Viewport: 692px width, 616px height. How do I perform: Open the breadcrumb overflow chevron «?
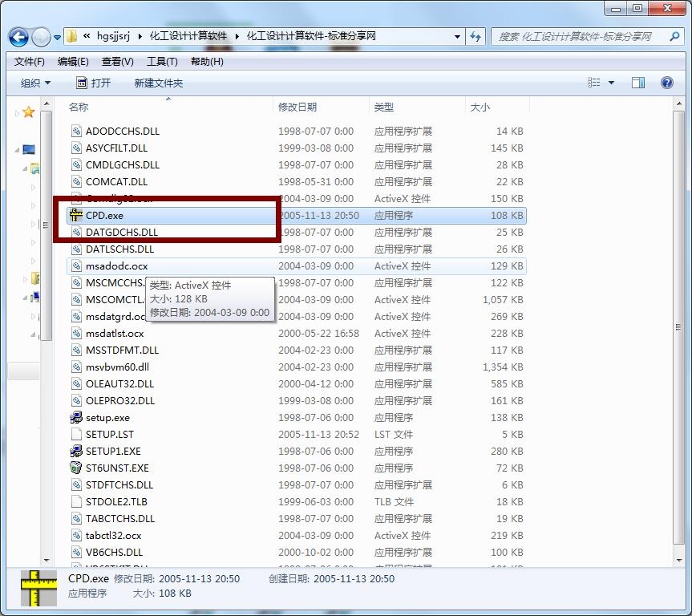pos(87,36)
